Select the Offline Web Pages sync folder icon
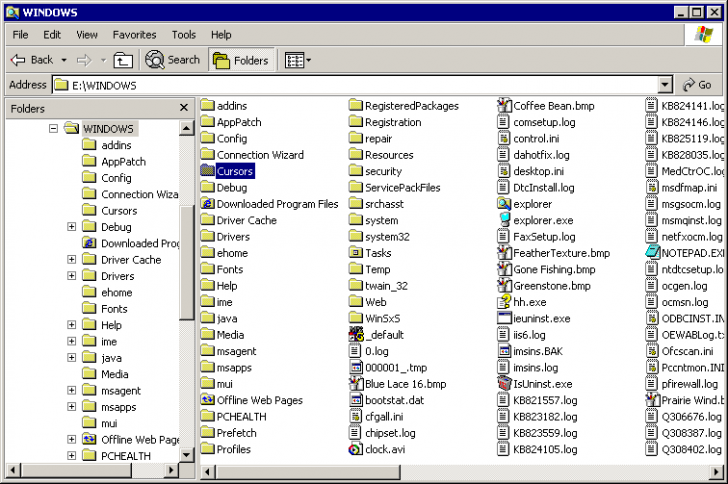 [208, 400]
